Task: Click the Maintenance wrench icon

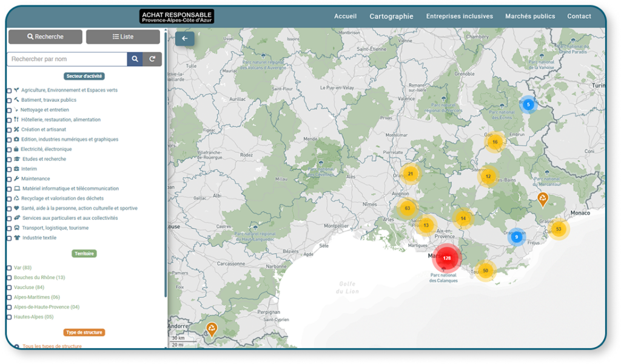Action: click(x=16, y=179)
